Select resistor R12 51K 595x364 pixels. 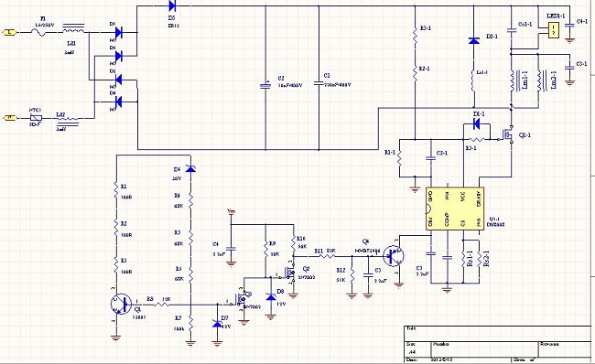tap(352, 275)
